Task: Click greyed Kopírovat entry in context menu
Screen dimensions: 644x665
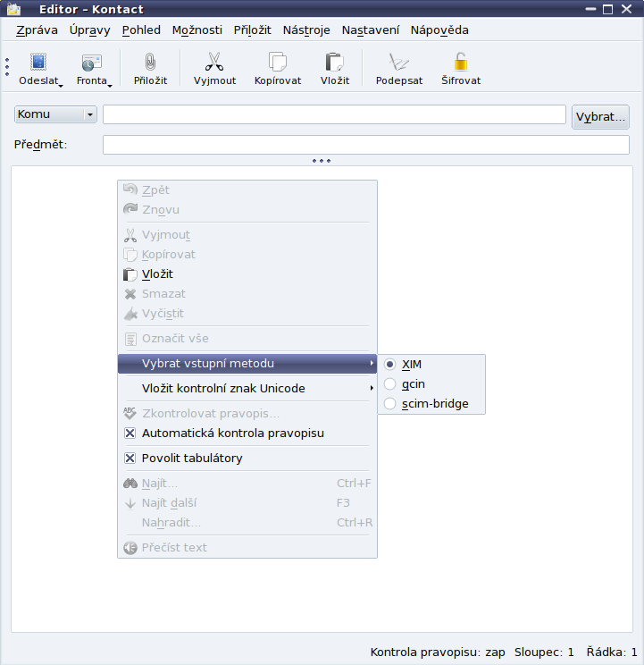Action: point(247,255)
